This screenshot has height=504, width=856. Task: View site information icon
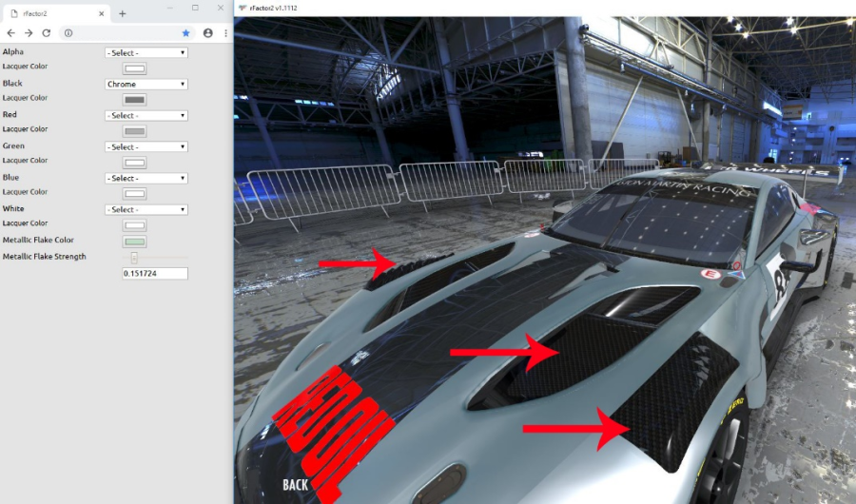click(x=68, y=33)
